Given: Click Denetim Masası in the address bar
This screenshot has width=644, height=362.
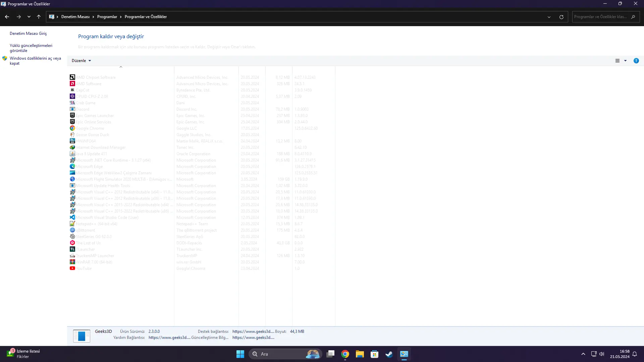Looking at the screenshot, I should [x=75, y=17].
